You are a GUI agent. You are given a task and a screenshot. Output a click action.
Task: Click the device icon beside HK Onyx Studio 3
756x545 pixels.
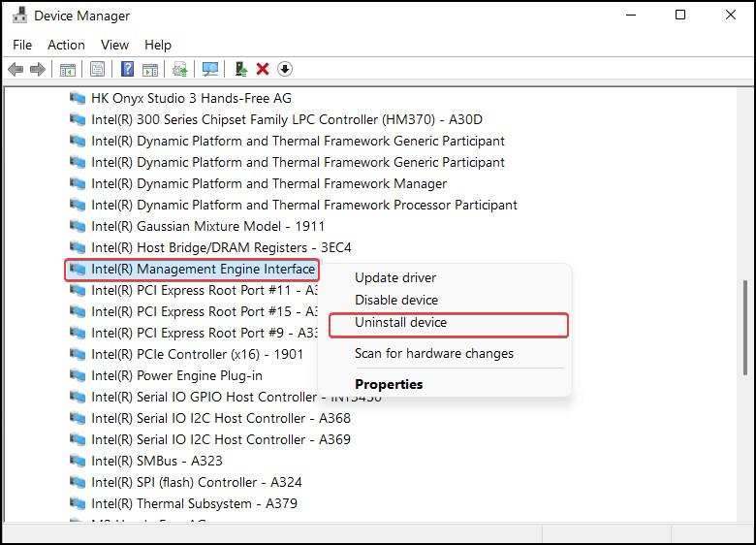pos(78,98)
